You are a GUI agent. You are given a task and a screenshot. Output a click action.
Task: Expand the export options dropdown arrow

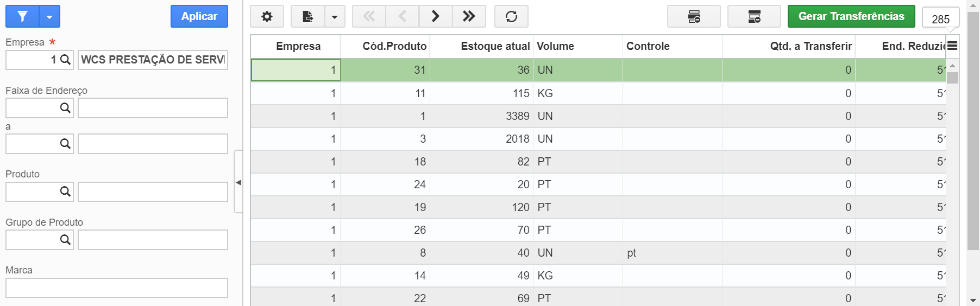tap(335, 16)
